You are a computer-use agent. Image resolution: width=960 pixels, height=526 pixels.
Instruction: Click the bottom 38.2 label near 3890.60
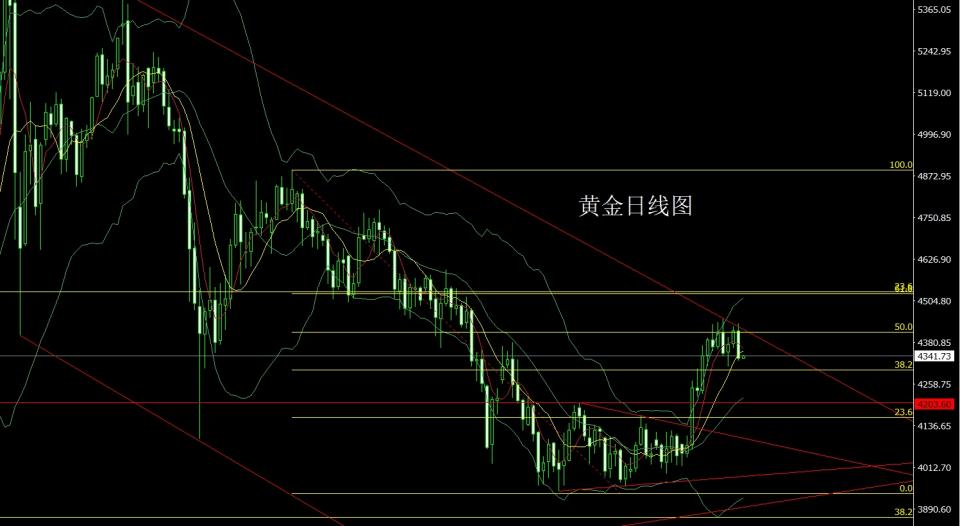(904, 511)
